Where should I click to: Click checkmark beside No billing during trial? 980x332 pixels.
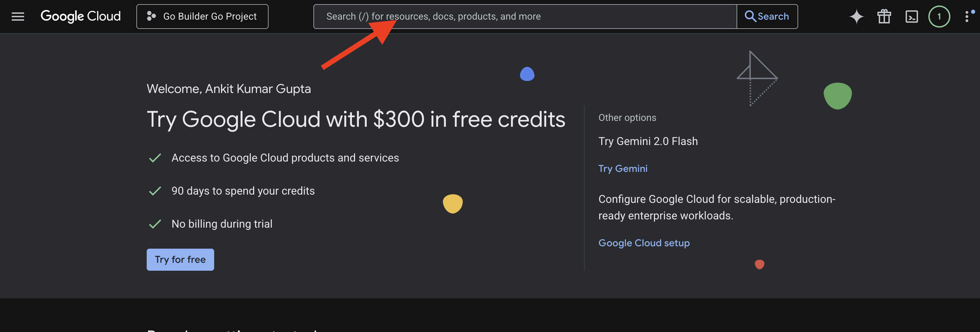point(155,224)
